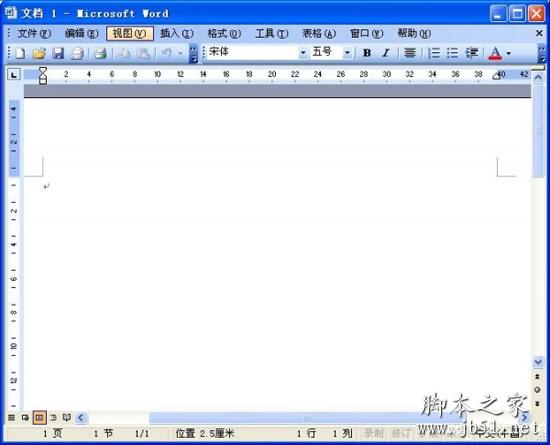Click the Copy icon in toolbar
The image size is (550, 445).
point(124,53)
